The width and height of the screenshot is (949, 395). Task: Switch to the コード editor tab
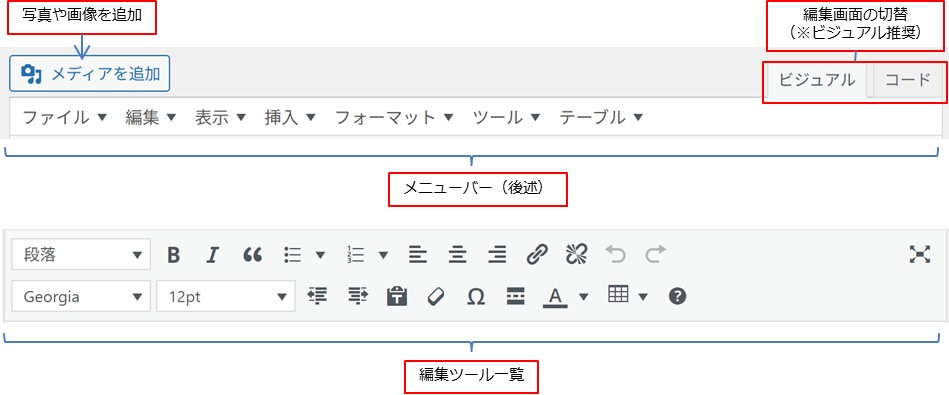point(908,80)
